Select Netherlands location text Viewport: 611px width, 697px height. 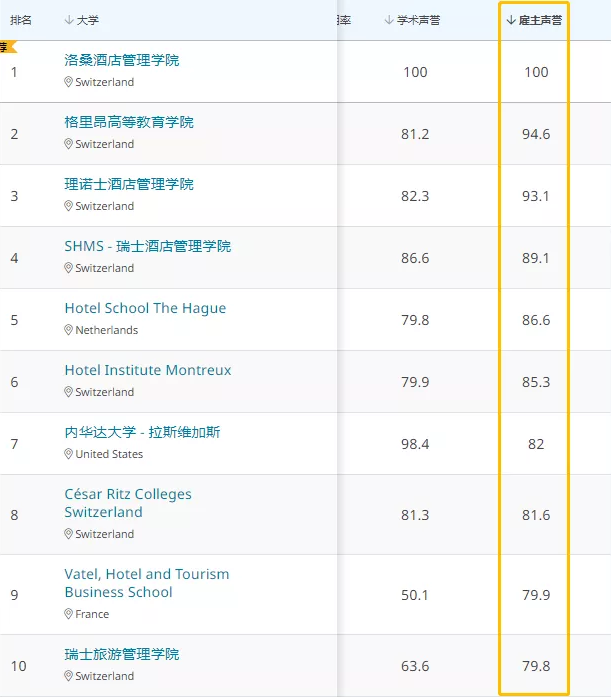tap(107, 330)
